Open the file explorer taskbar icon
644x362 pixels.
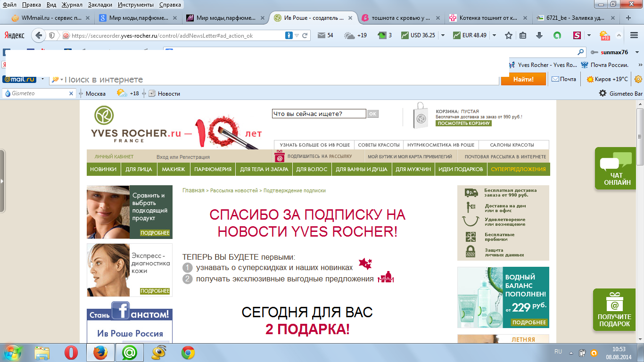pos(42,353)
